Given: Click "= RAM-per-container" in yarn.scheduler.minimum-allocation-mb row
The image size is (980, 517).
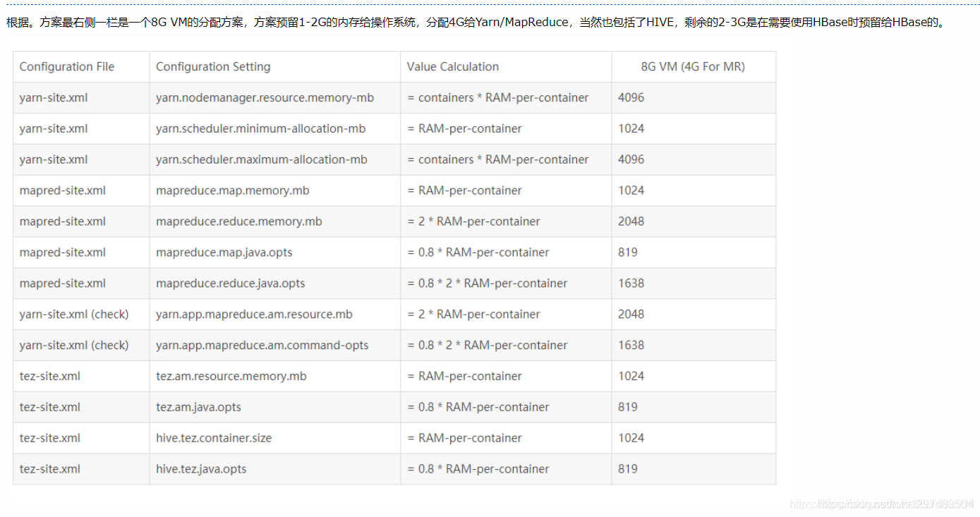Looking at the screenshot, I should (x=464, y=129).
